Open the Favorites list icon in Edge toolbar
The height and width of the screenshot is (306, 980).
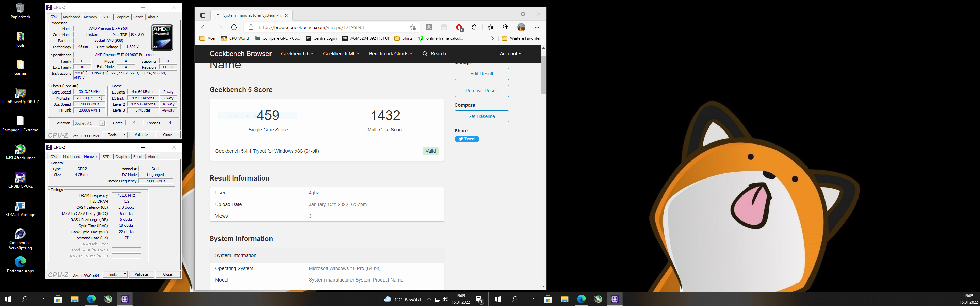(490, 27)
